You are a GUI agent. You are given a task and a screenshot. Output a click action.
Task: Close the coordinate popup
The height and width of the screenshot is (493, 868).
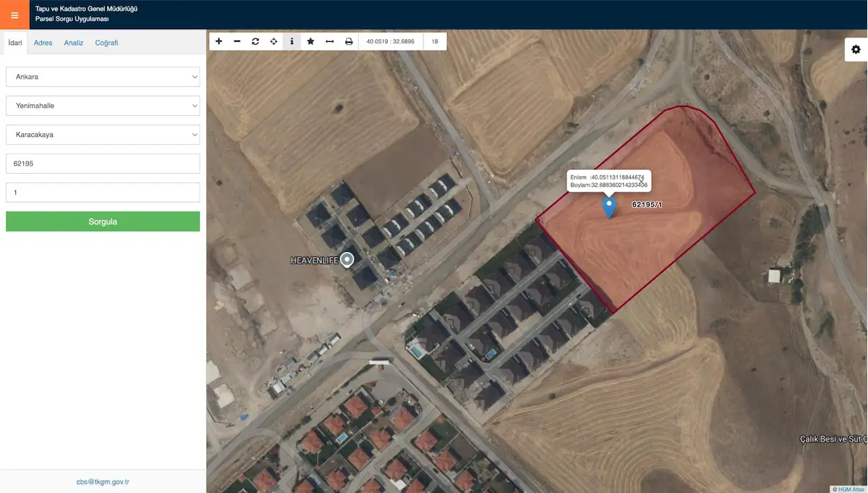pos(641,180)
